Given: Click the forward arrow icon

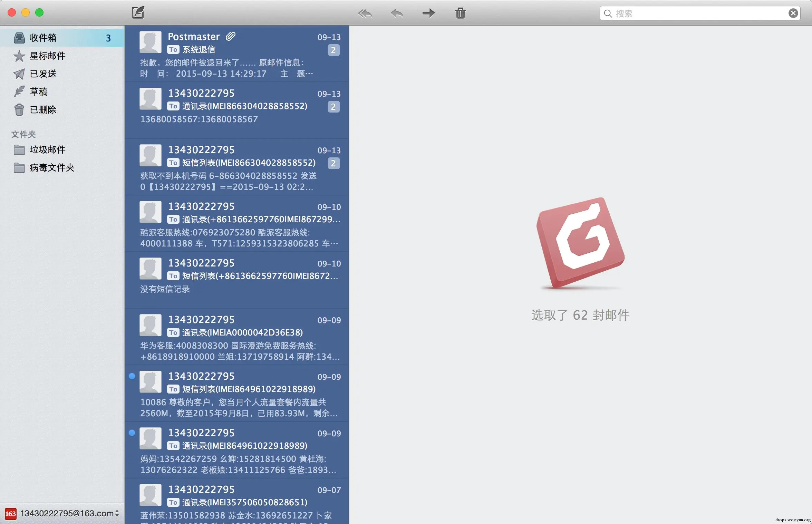Looking at the screenshot, I should click(x=428, y=13).
